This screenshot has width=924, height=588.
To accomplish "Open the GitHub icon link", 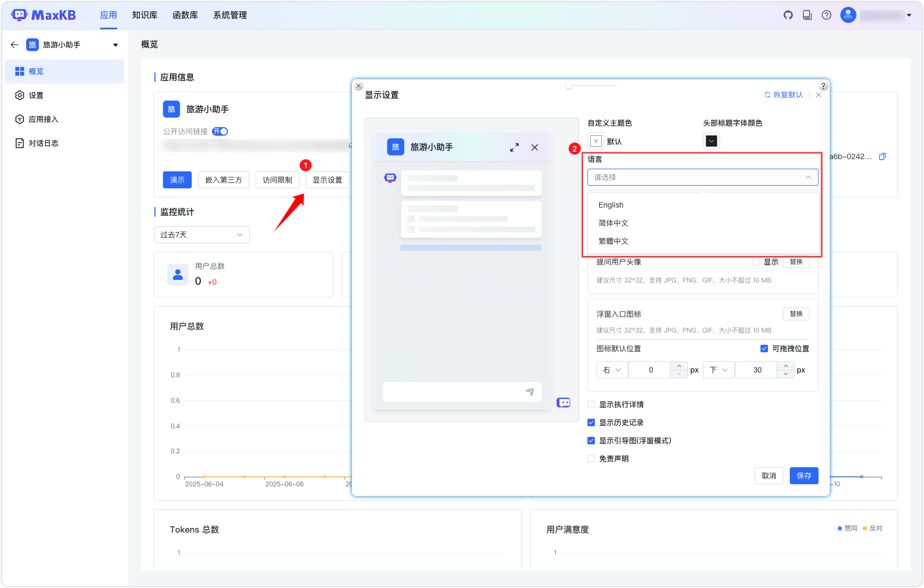I will tap(788, 15).
